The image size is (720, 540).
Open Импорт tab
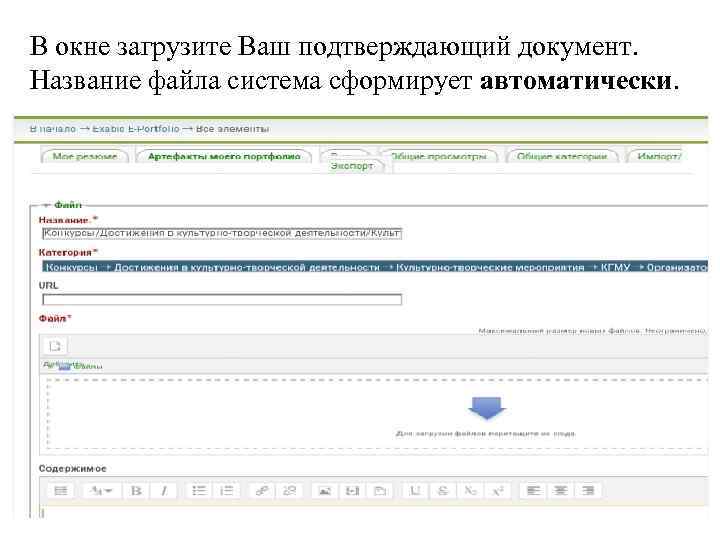658,156
